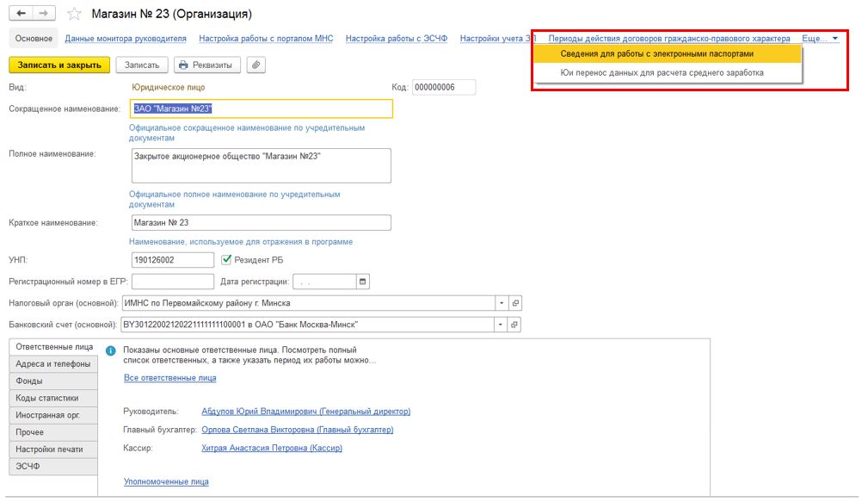Open the tax authority record with open-form icon
Screen dimensions: 868x502
click(x=515, y=303)
